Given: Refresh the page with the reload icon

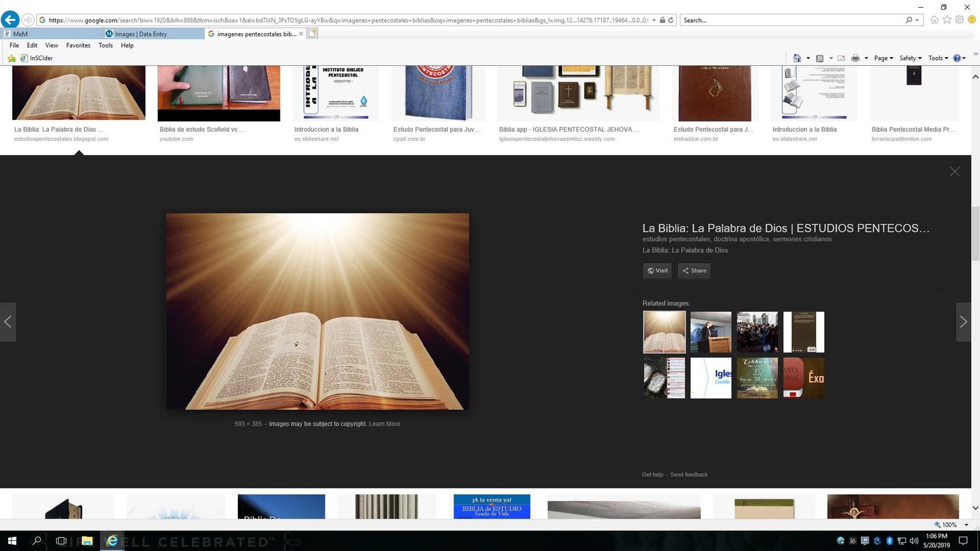Looking at the screenshot, I should [x=671, y=20].
